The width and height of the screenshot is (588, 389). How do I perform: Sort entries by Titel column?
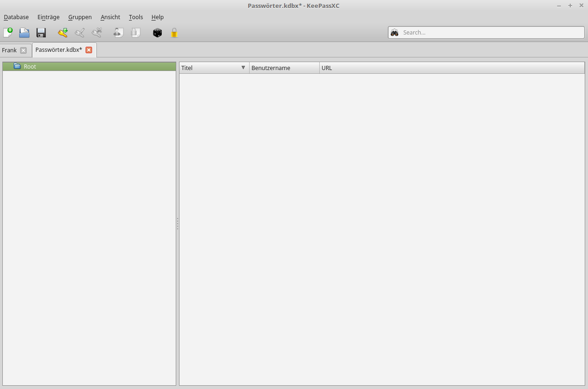tap(214, 68)
